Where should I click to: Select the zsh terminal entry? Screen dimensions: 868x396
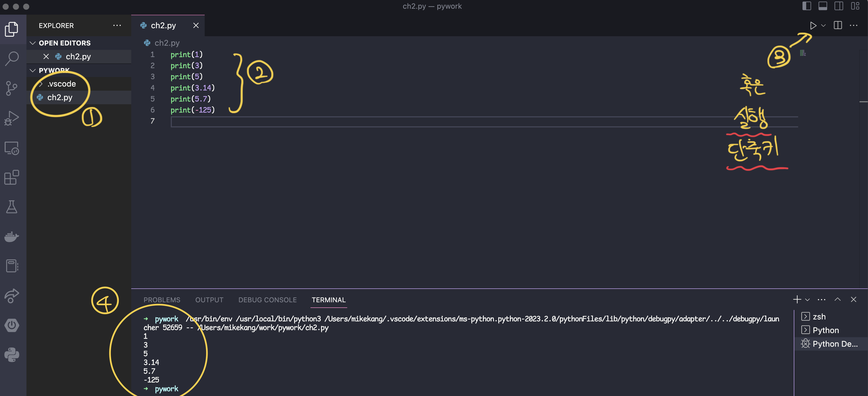point(819,316)
